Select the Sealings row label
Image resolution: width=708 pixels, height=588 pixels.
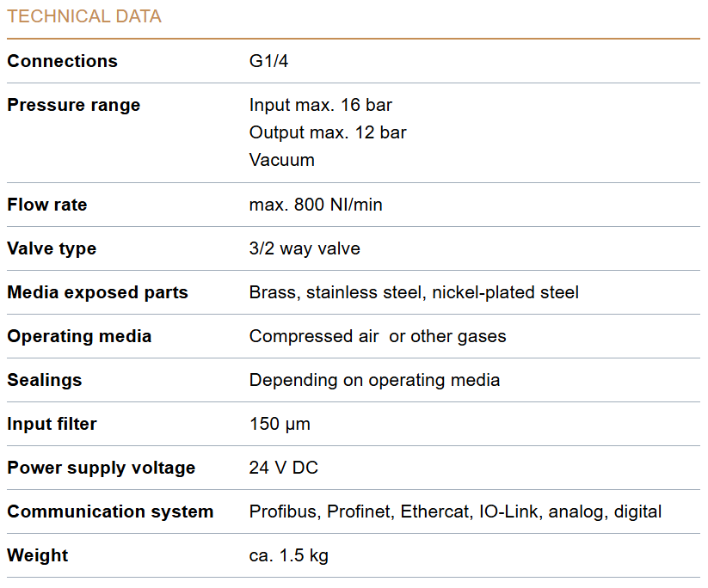(x=44, y=380)
